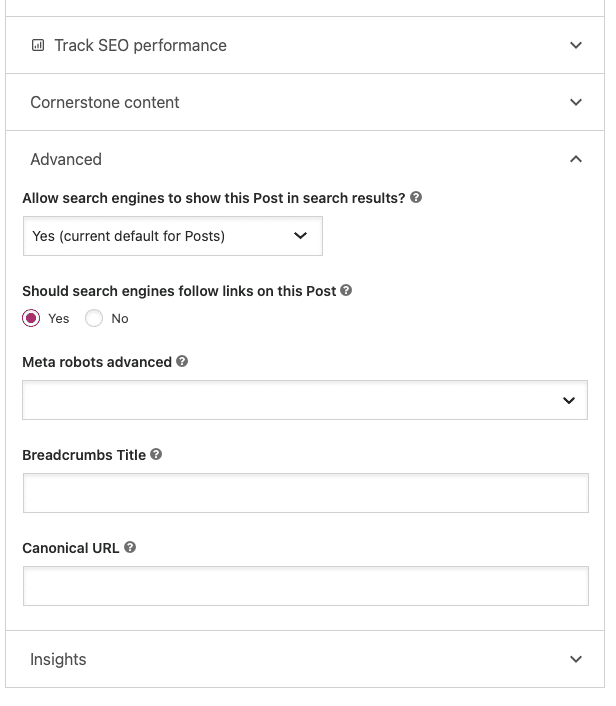This screenshot has width=616, height=706.
Task: Select No for search engines follow links
Action: (x=94, y=318)
